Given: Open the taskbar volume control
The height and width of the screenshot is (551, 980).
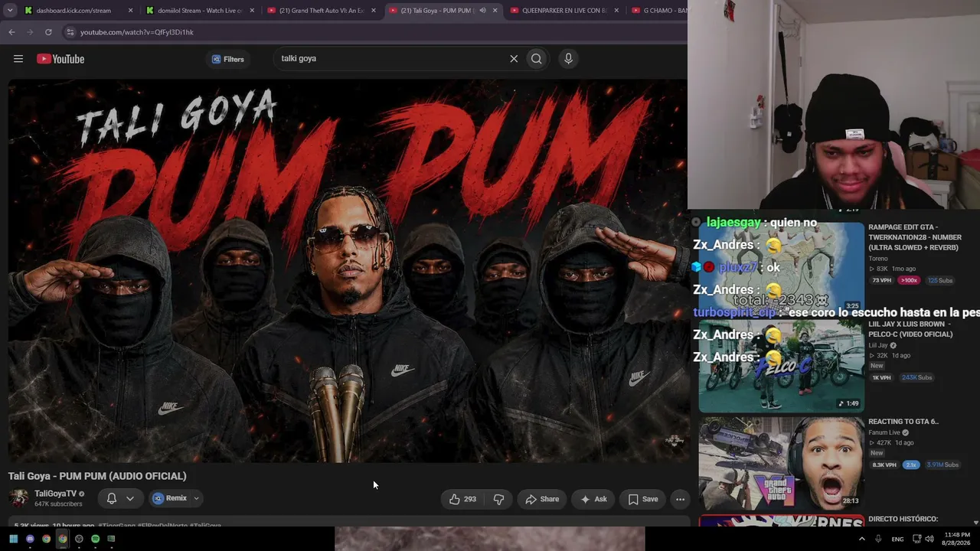Looking at the screenshot, I should click(x=929, y=539).
